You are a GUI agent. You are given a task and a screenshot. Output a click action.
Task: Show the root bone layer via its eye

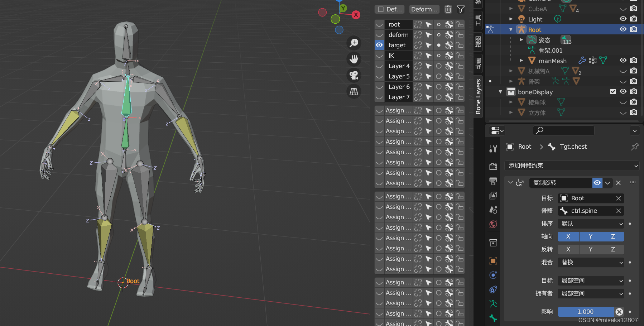(379, 24)
